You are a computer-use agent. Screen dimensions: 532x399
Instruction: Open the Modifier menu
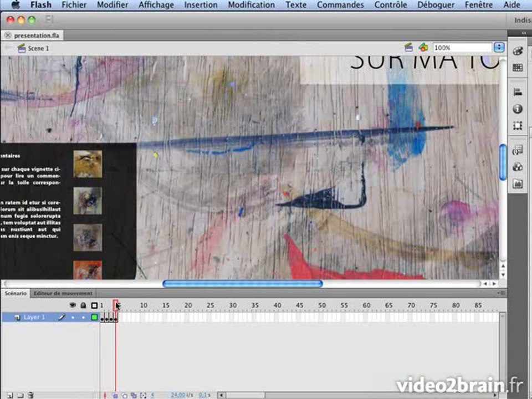(112, 5)
